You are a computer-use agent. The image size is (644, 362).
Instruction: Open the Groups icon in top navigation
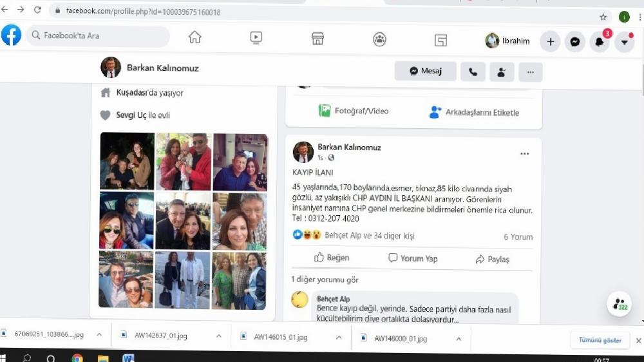(x=379, y=39)
